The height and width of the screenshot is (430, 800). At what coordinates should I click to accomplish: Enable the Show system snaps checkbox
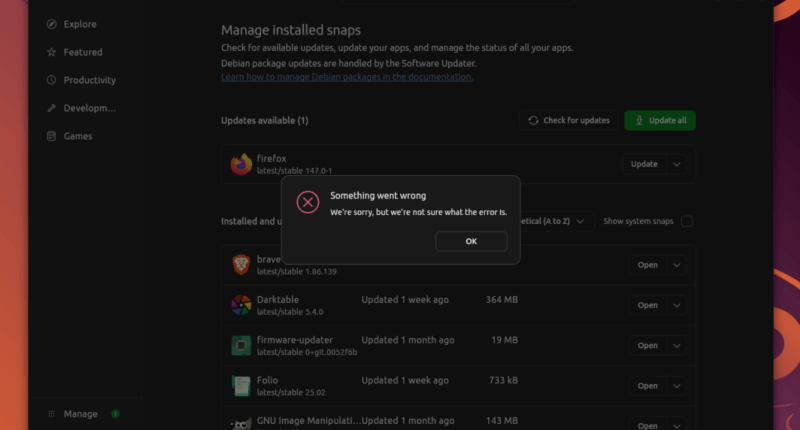click(687, 221)
